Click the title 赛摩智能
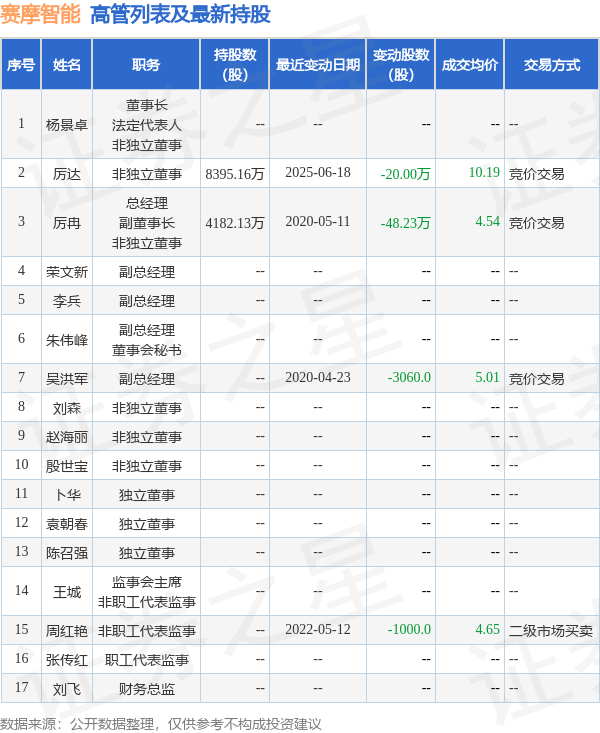This screenshot has width=600, height=733. (x=40, y=14)
